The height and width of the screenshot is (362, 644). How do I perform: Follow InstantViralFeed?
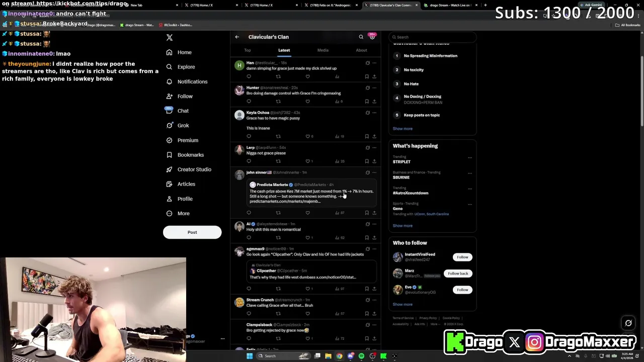click(462, 257)
